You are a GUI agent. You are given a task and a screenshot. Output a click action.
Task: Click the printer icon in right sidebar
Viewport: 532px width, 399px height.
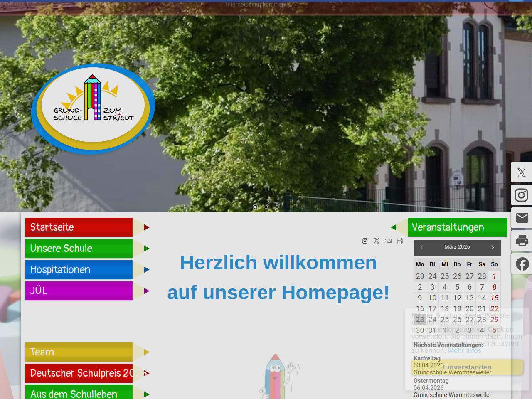tap(522, 241)
